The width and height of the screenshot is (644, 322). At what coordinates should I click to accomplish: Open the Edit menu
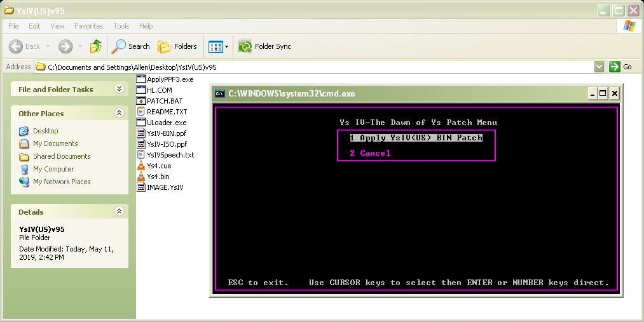point(34,26)
